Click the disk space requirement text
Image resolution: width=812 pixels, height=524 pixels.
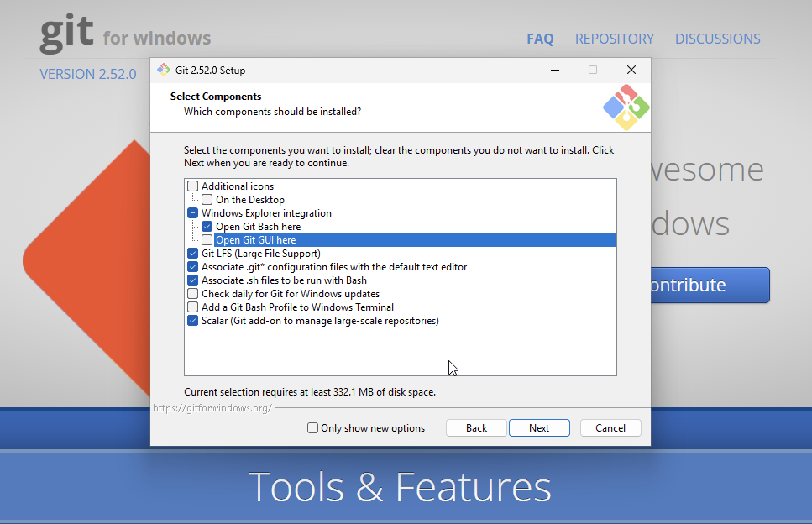pyautogui.click(x=310, y=392)
